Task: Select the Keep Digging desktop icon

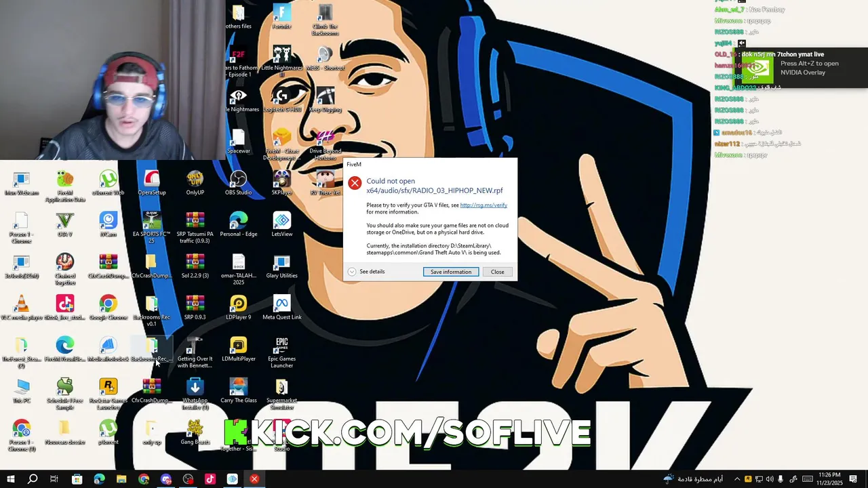Action: [325, 100]
